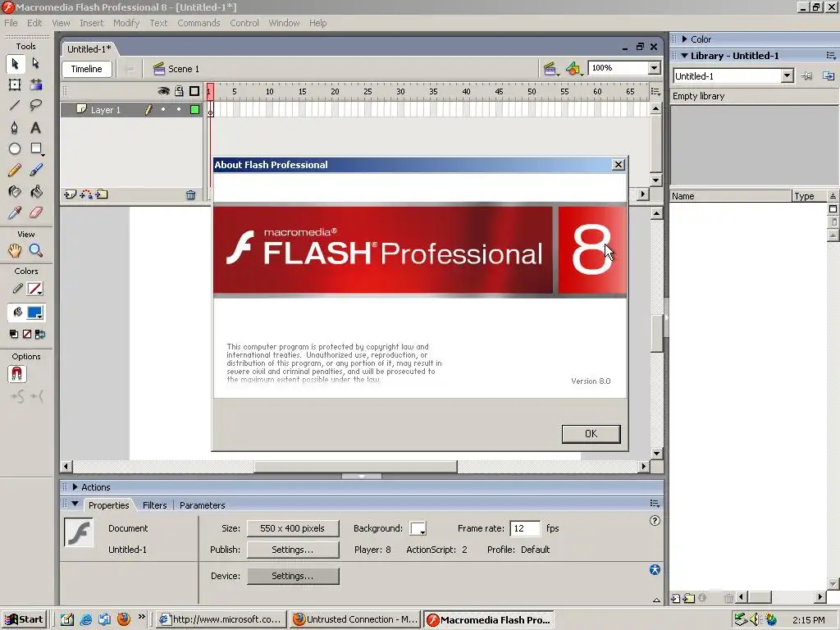Click the Insert Layer Folder icon
Screen dimensions: 840x630
[x=102, y=194]
